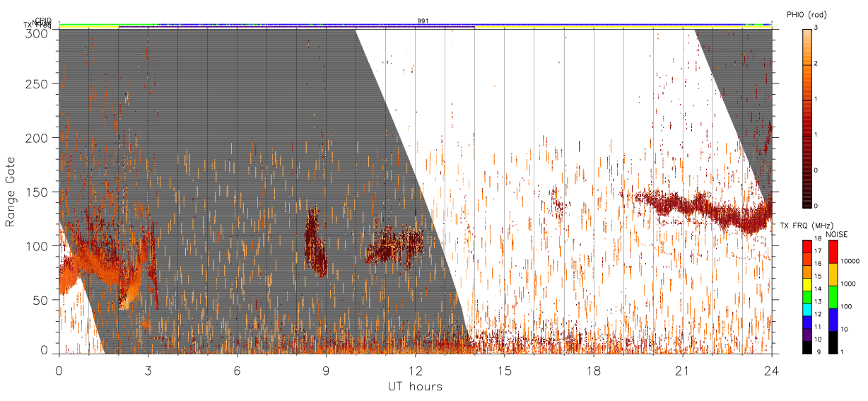868x401 pixels.
Task: Click the 150 label on Range Gate axis
Action: click(37, 192)
